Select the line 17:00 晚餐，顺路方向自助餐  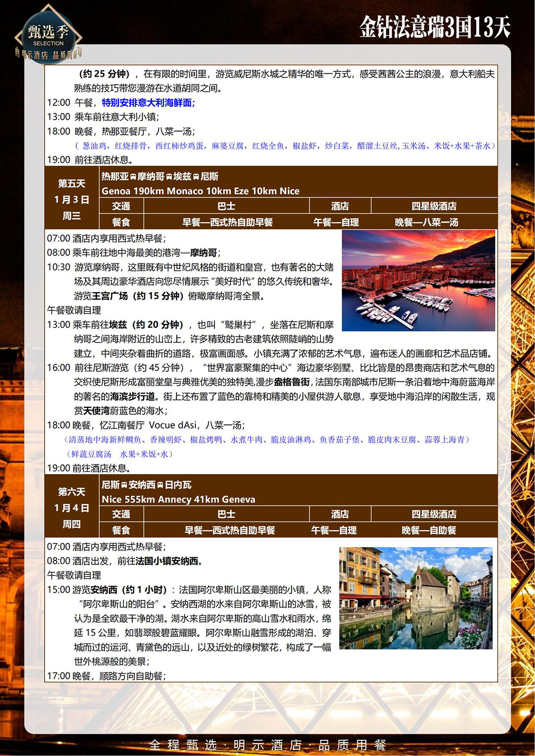pos(107,676)
